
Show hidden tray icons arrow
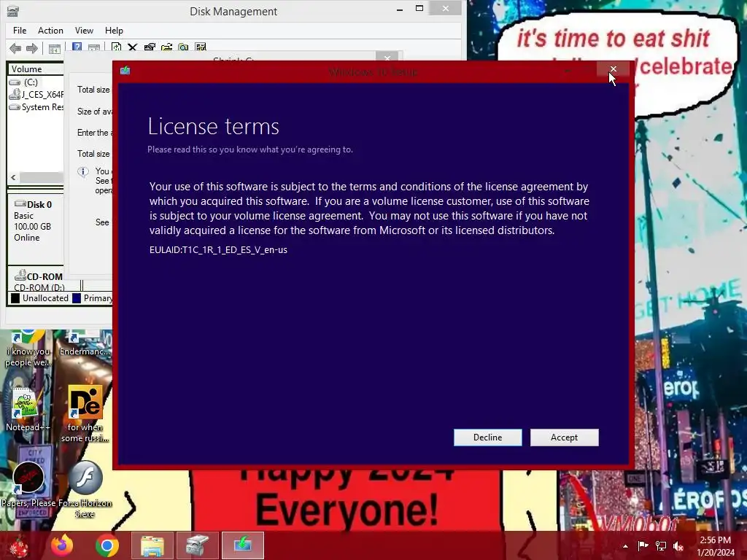pyautogui.click(x=625, y=546)
